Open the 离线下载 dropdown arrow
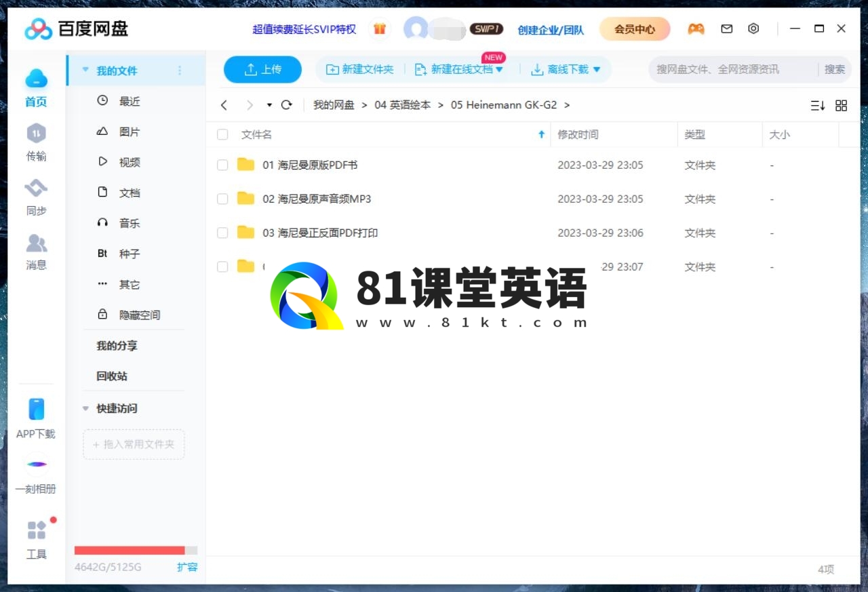Image resolution: width=868 pixels, height=592 pixels. click(597, 69)
